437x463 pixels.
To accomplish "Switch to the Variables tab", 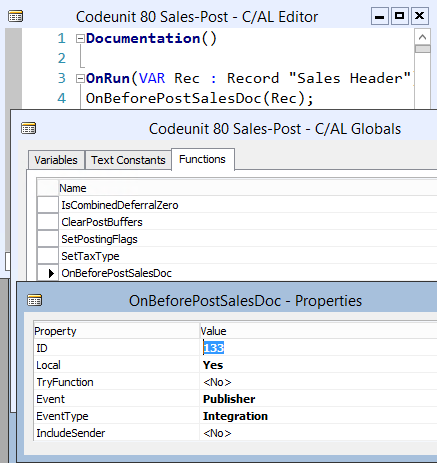I will coord(56,160).
